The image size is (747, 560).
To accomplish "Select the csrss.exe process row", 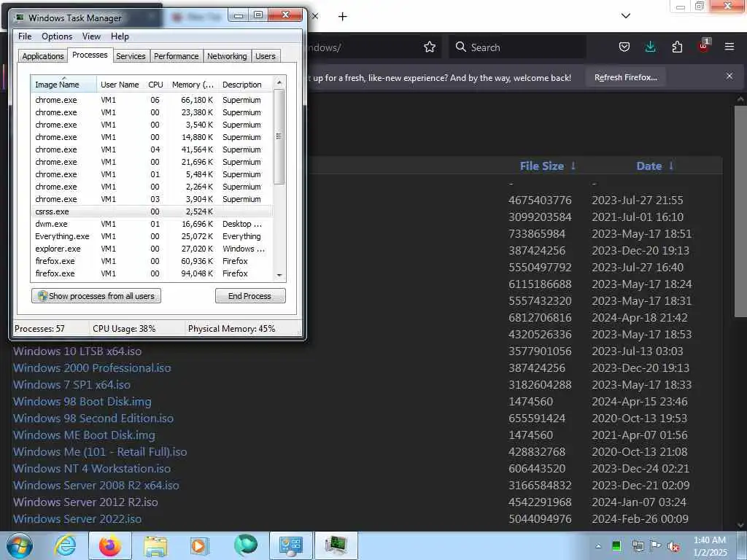I will tap(152, 211).
